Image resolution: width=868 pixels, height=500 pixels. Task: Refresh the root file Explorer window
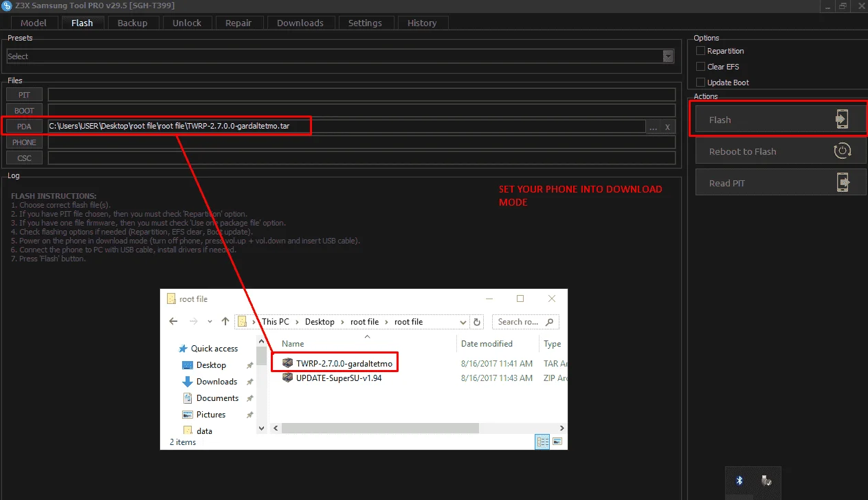pyautogui.click(x=478, y=322)
